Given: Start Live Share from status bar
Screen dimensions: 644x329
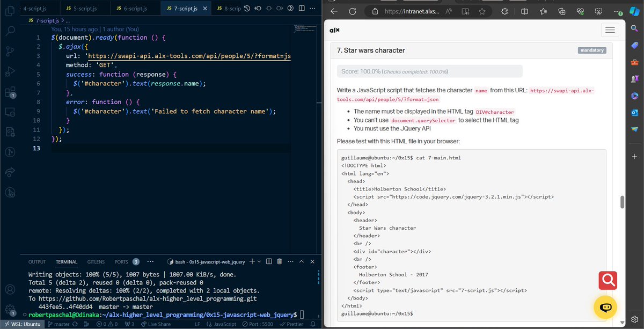Looking at the screenshot, I should tap(155, 324).
